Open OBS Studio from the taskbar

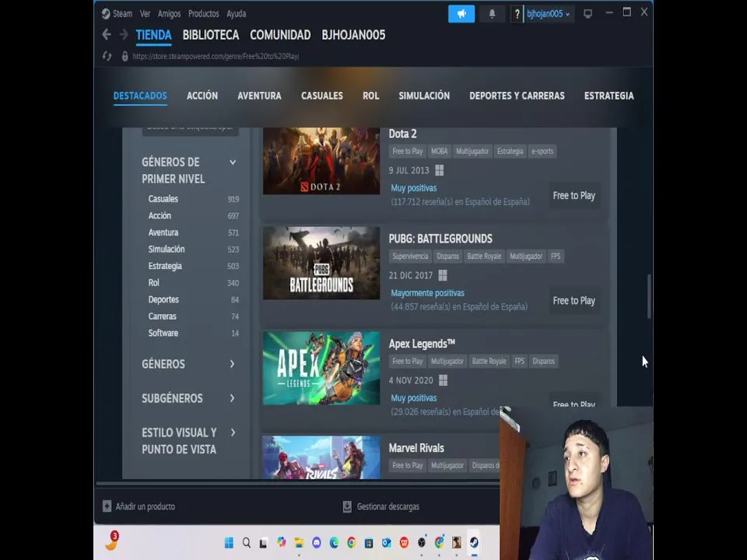click(422, 542)
